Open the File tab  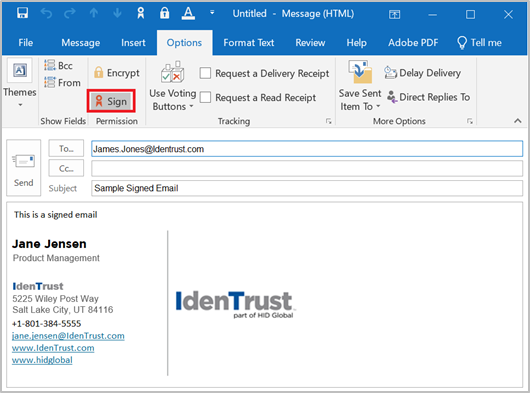[25, 43]
